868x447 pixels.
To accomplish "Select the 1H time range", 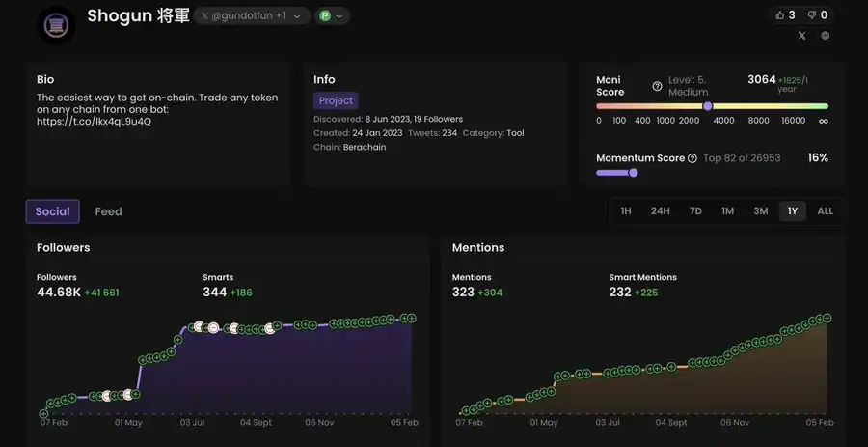I will tap(626, 211).
